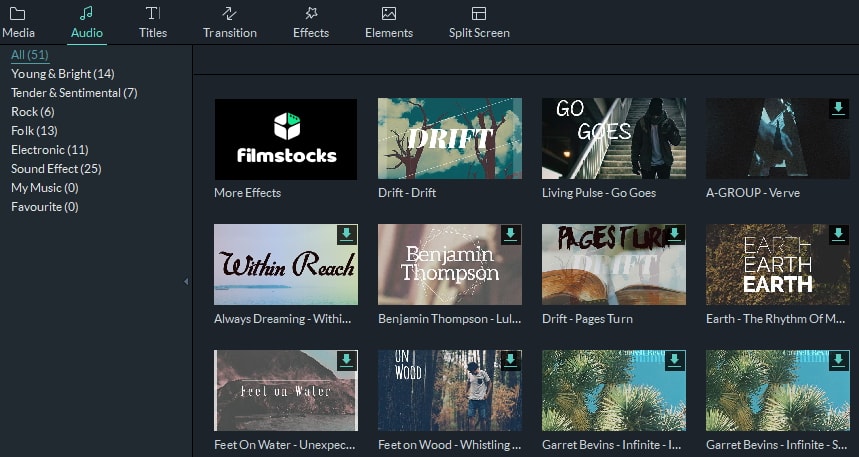Viewport: 859px width, 457px height.
Task: Download the Benjamin Thompson track
Action: pos(511,235)
